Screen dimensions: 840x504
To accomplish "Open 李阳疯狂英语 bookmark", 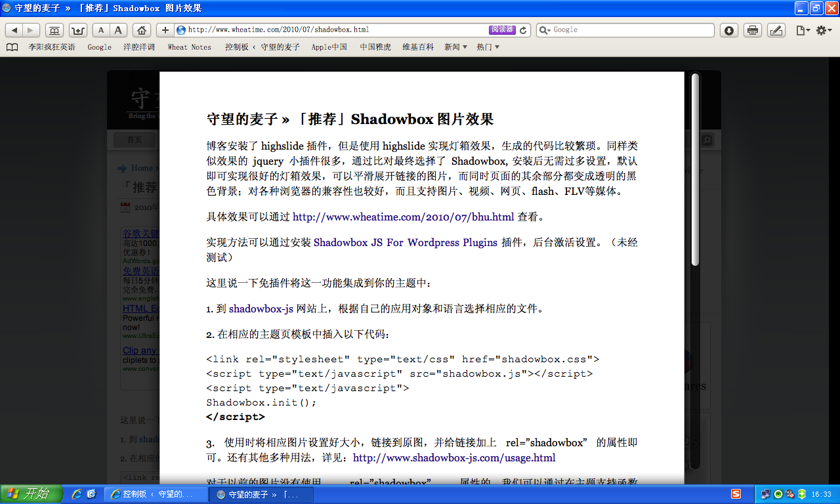I will [52, 47].
